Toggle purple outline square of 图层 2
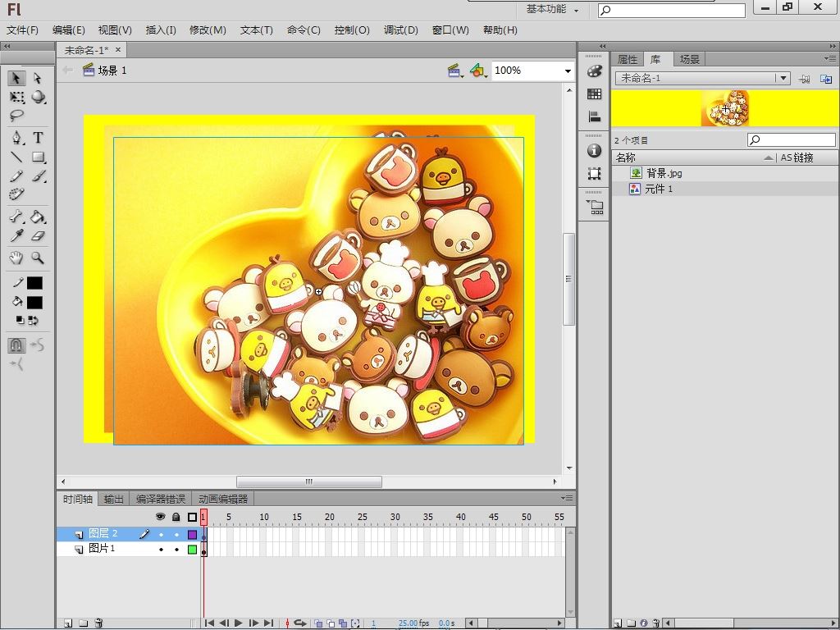Screen dimensions: 840x630 192,534
